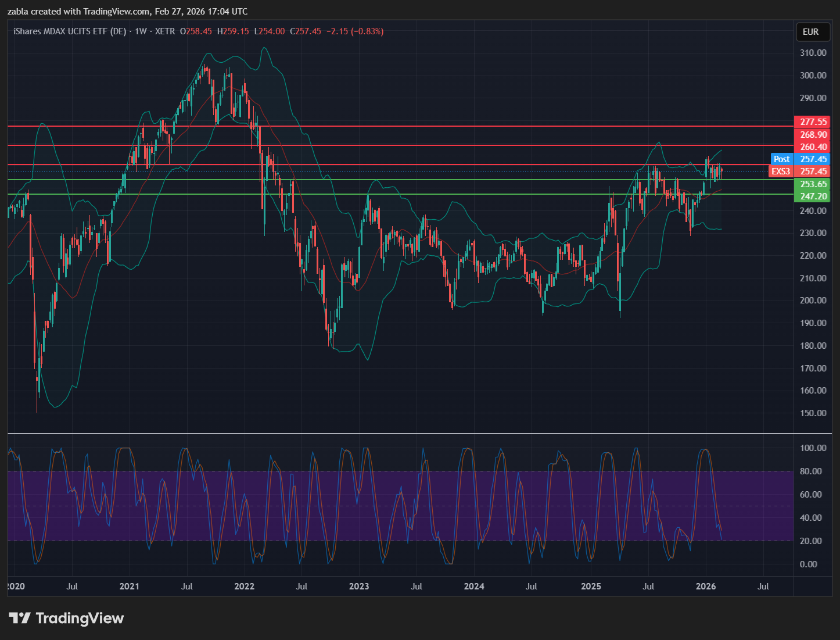
Task: Open the EUR currency selector
Action: tap(810, 32)
